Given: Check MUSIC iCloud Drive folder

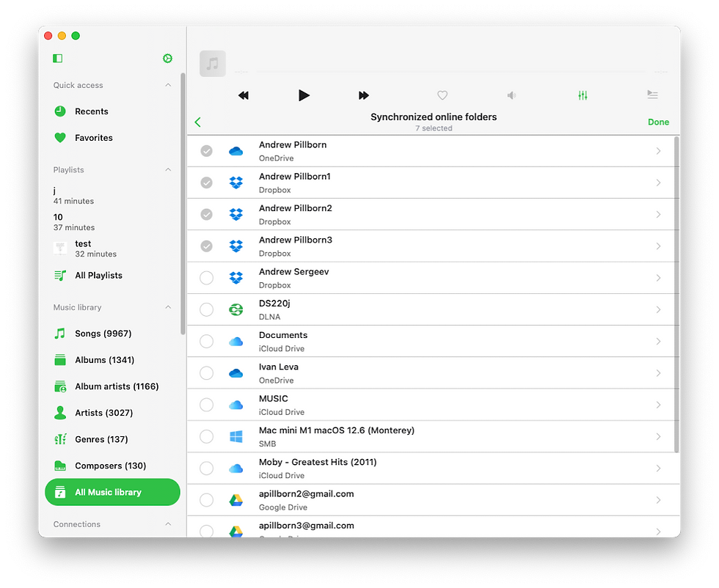Looking at the screenshot, I should [x=207, y=405].
